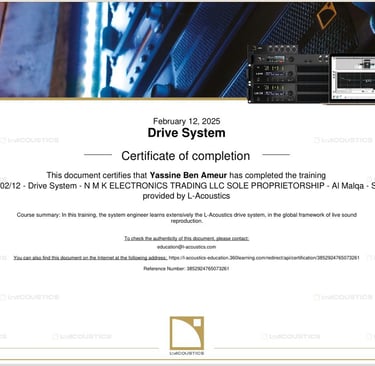Click the orange speaker emblem in banner

(x=326, y=15)
